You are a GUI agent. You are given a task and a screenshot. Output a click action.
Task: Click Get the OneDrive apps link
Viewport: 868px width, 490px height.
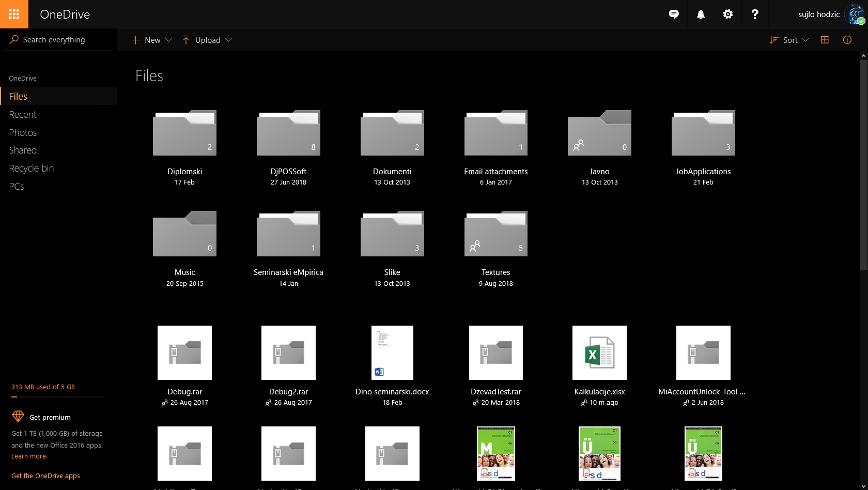[45, 476]
